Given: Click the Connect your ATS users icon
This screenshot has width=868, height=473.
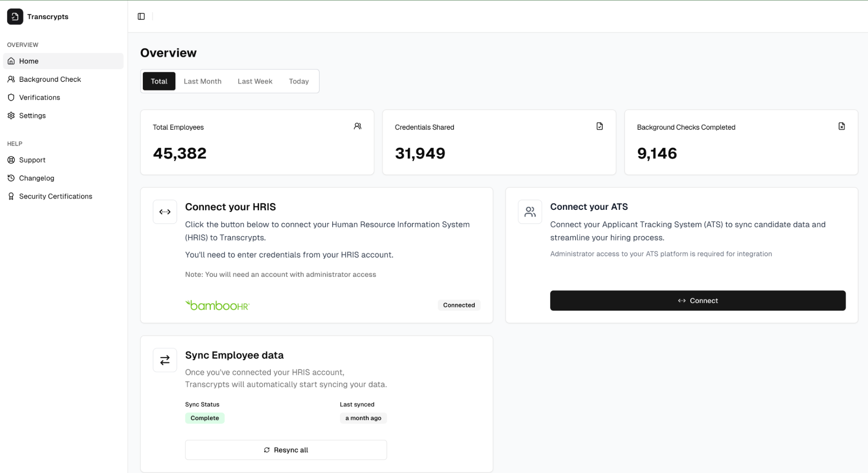Looking at the screenshot, I should pos(530,212).
